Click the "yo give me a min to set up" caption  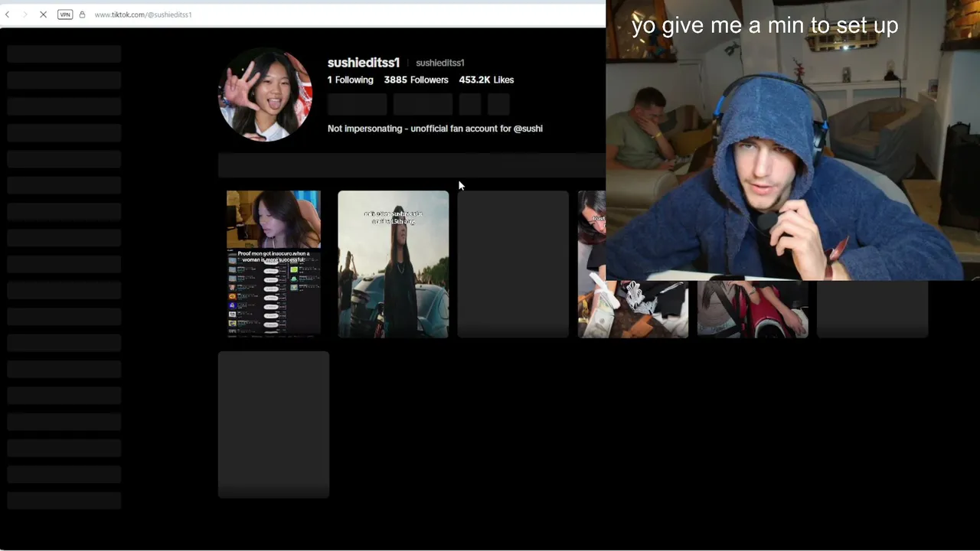click(x=765, y=25)
